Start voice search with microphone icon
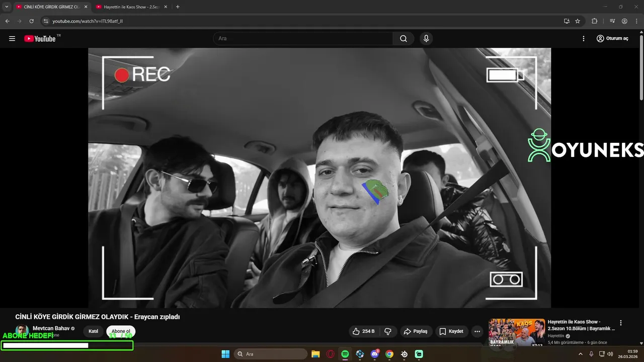The height and width of the screenshot is (362, 644). (x=426, y=39)
